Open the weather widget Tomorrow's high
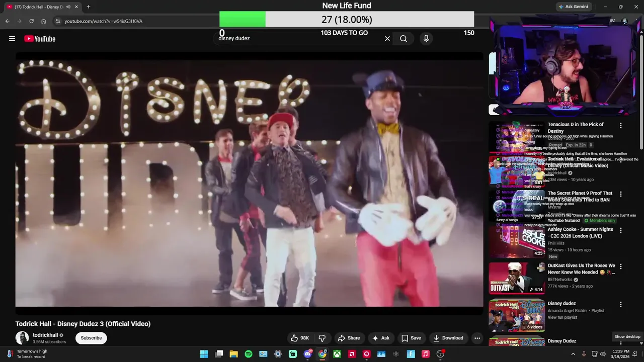The image size is (644, 362). (x=28, y=354)
